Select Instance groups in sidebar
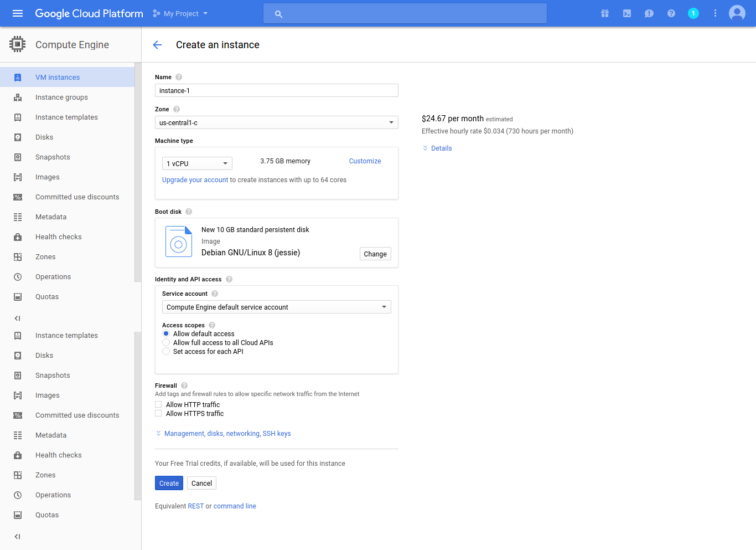 (x=68, y=97)
